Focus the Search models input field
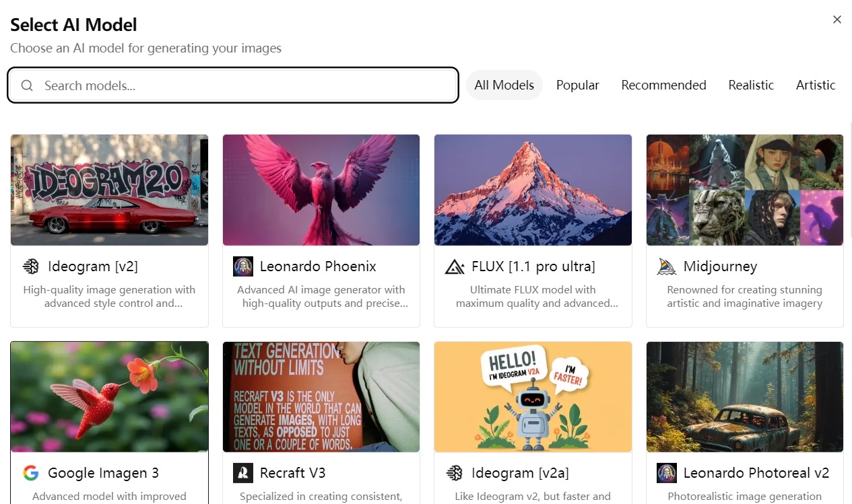852x504 pixels. click(x=233, y=85)
